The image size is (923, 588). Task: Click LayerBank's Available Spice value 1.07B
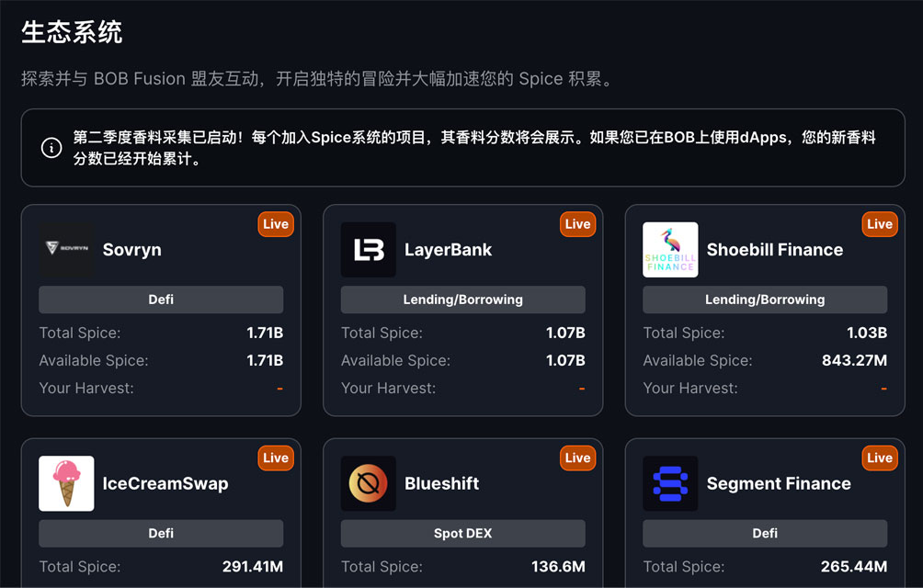[565, 360]
